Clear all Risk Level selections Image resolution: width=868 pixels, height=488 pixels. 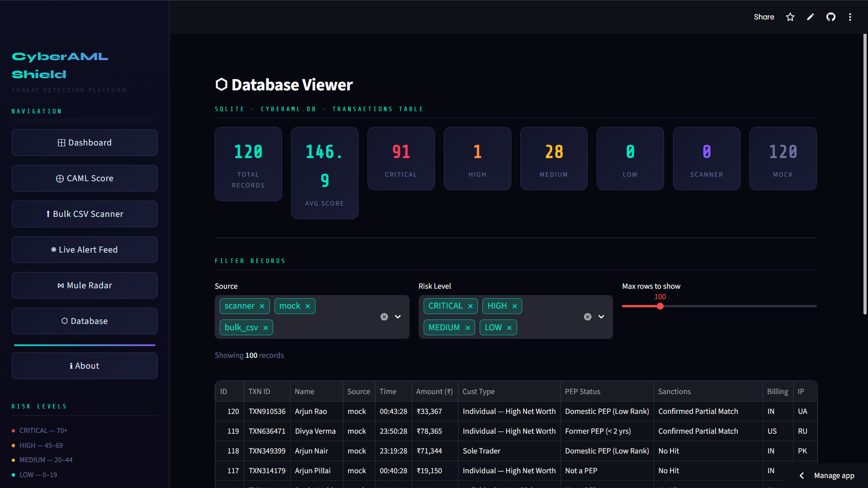(588, 317)
